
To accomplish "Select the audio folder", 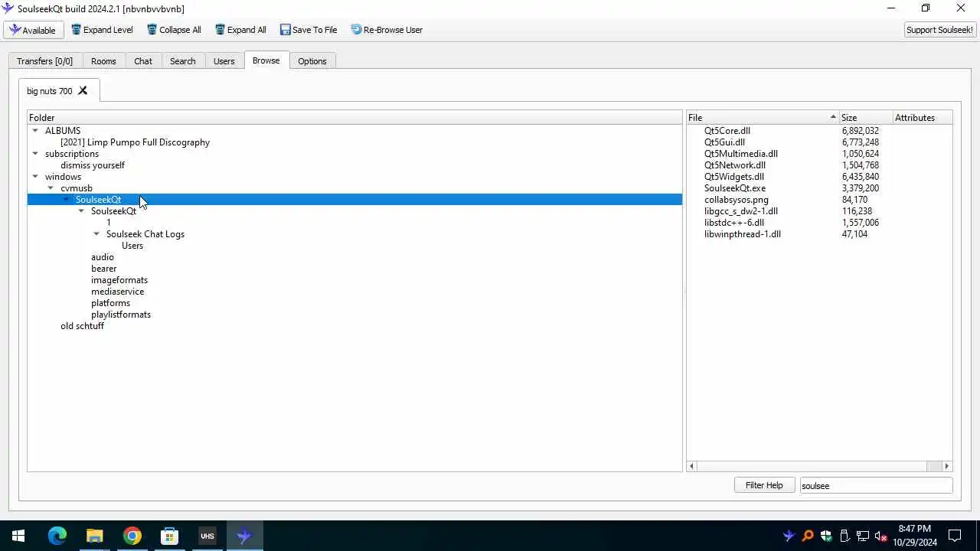I will point(103,257).
